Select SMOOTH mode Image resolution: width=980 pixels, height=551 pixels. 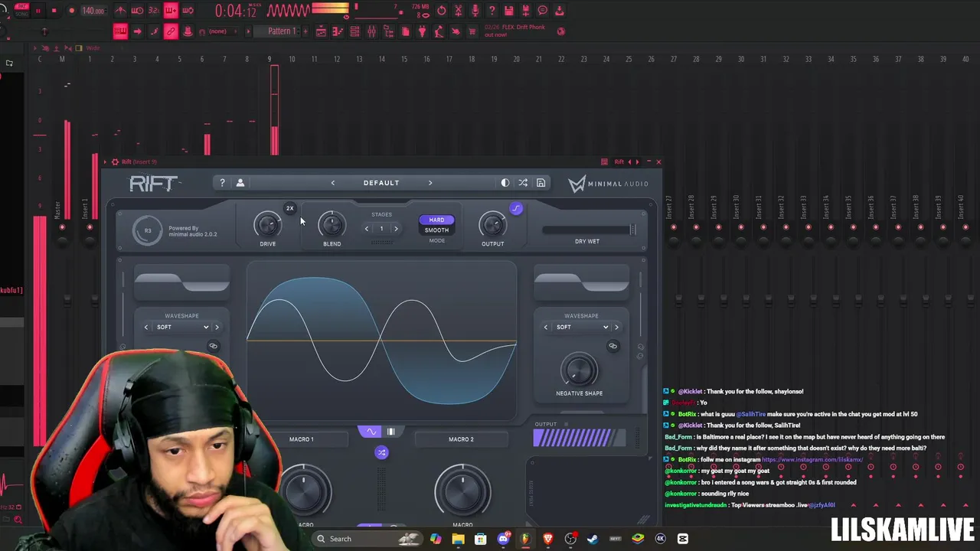(x=436, y=230)
